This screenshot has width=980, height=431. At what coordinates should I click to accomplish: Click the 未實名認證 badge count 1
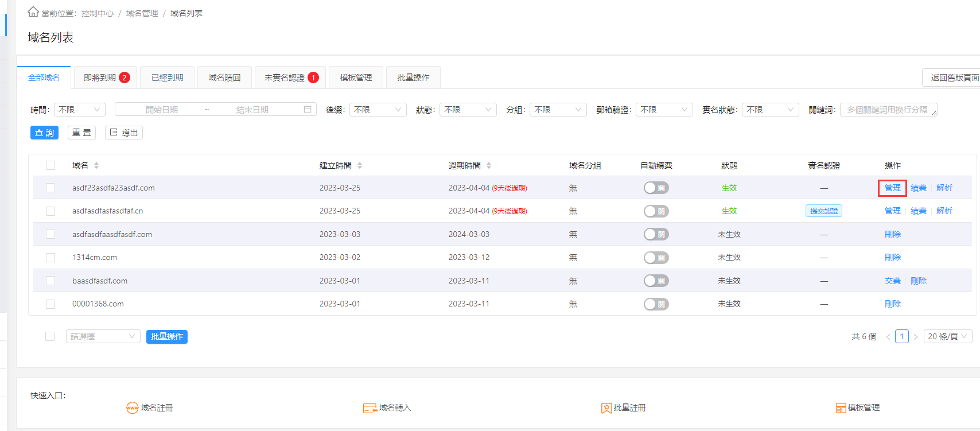pyautogui.click(x=313, y=77)
